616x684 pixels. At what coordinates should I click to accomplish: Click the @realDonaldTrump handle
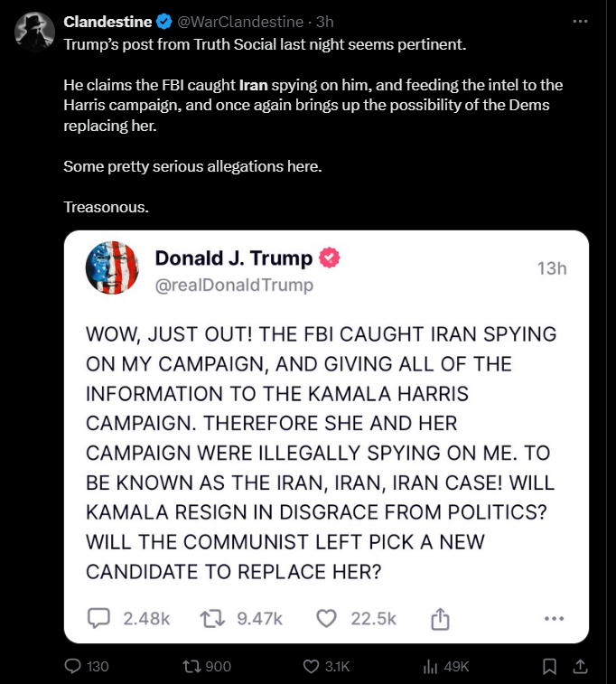[234, 286]
